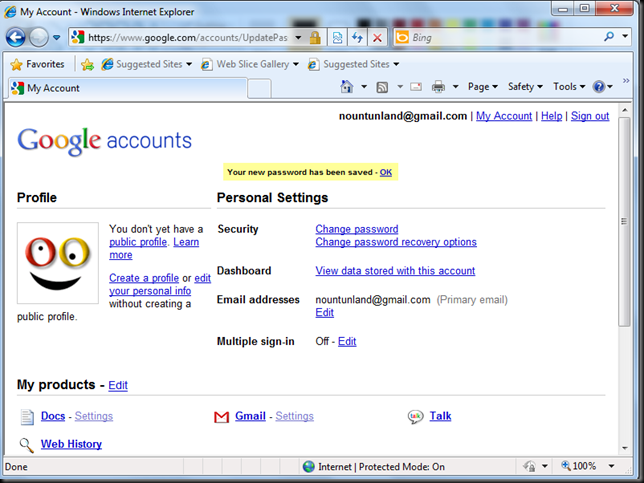The width and height of the screenshot is (644, 483).
Task: Open the Web History product link
Action: pyautogui.click(x=71, y=444)
